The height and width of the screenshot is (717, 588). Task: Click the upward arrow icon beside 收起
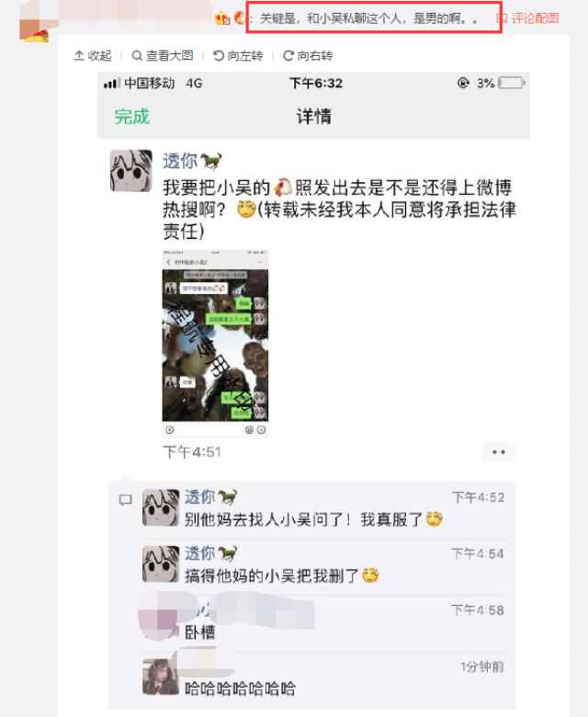coord(79,56)
